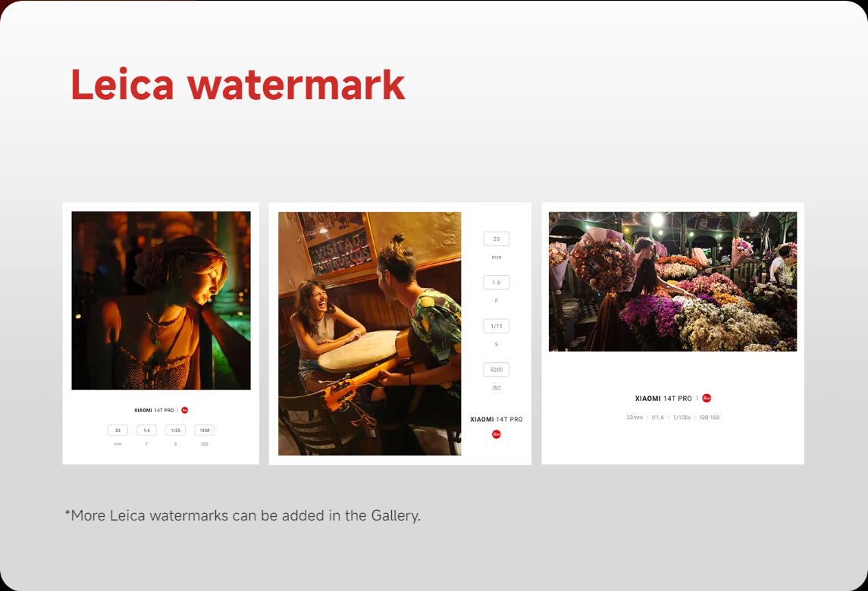The image size is (868, 591).
Task: Click the Leica logo in the left watermark
Action: 185,410
